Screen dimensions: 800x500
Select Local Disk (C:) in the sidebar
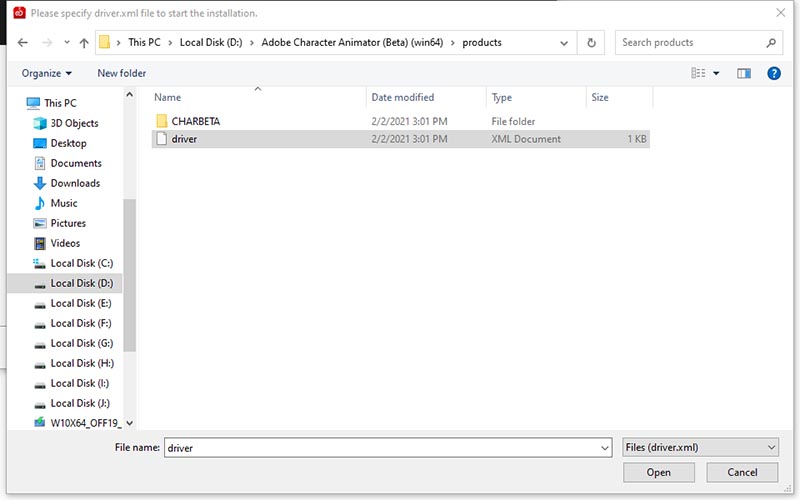pyautogui.click(x=82, y=263)
